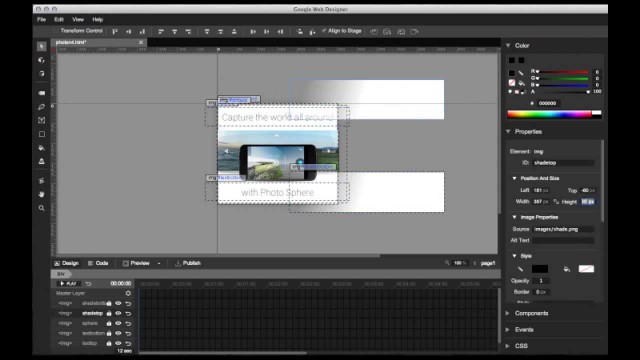This screenshot has height=360, width=640.
Task: Toggle the Align to Stage checkbox
Action: 324,31
